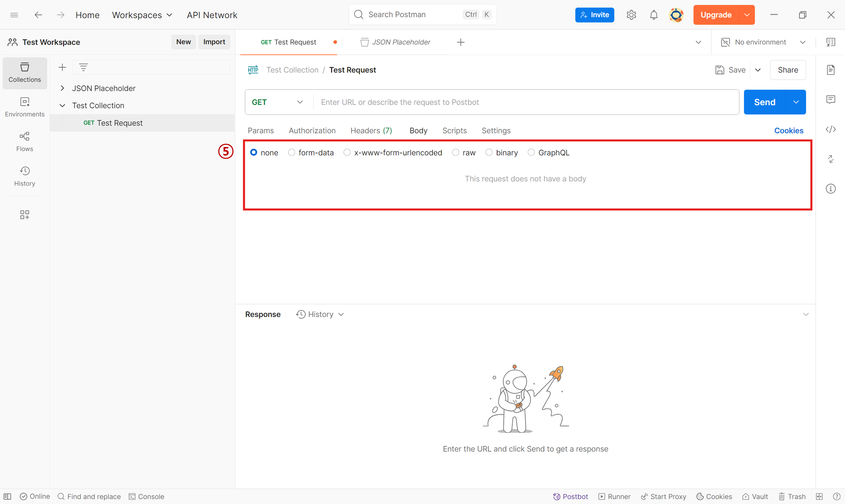Click the Search Postman box
This screenshot has width=845, height=504.
(422, 15)
